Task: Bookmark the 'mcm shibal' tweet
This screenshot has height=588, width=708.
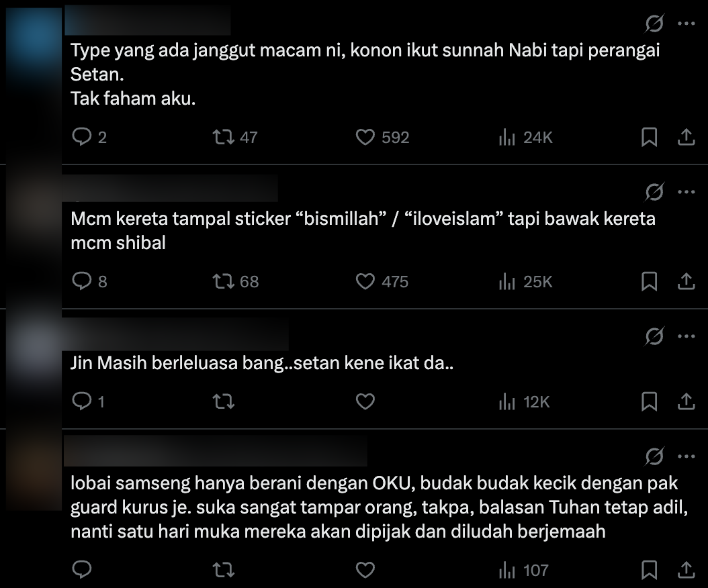Action: coord(649,281)
